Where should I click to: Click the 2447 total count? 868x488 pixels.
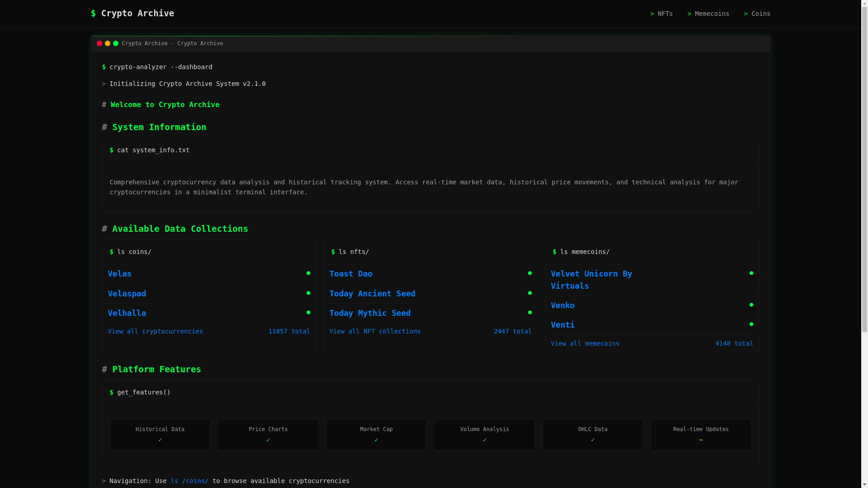[x=513, y=331]
